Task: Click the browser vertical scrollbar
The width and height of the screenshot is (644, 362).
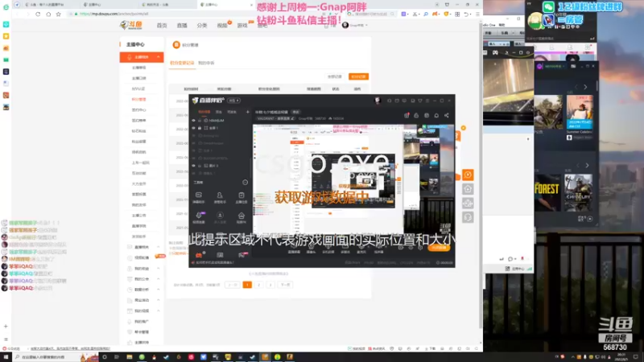Action: tap(481, 176)
